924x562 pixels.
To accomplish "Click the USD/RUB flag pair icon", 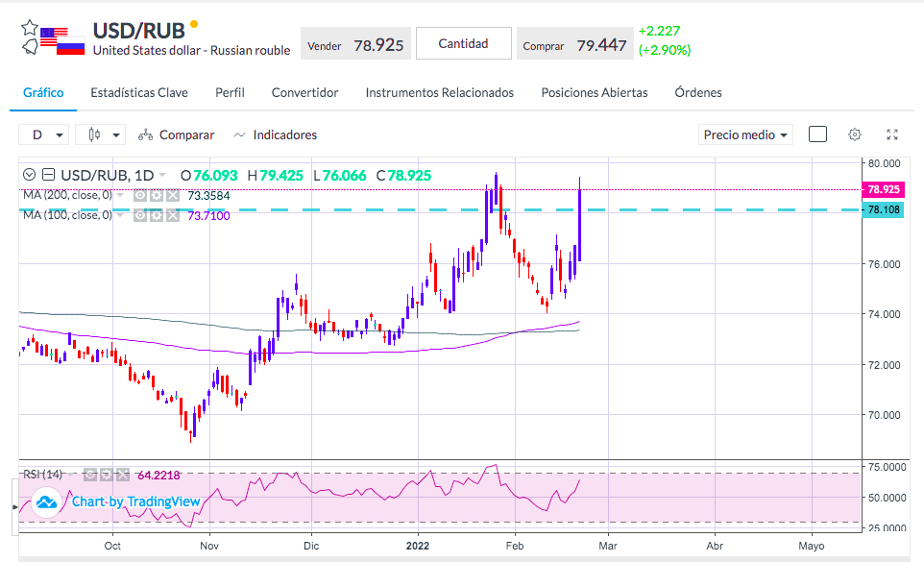I will pos(62,41).
